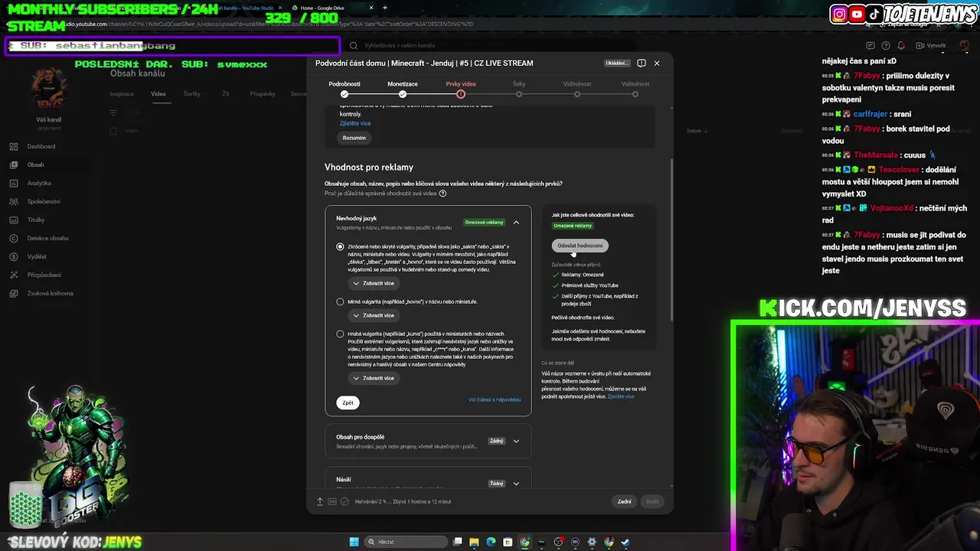Click the checks complete checkmark icon in footer

click(345, 501)
